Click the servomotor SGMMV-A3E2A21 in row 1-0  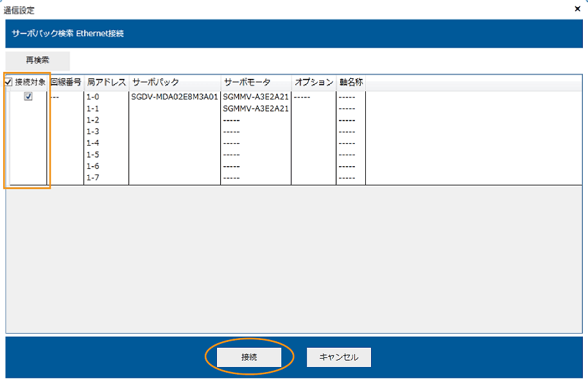tap(255, 97)
